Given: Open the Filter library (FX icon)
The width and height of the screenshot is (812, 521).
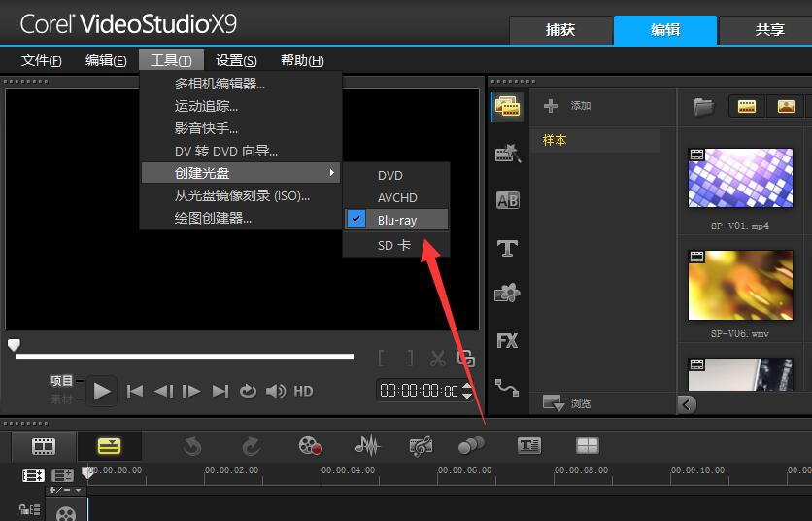Looking at the screenshot, I should pos(507,340).
